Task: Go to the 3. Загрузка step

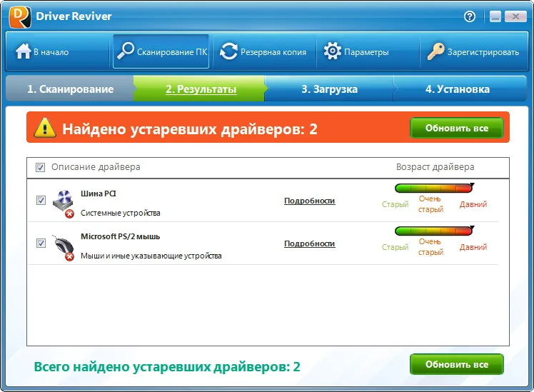Action: [329, 89]
